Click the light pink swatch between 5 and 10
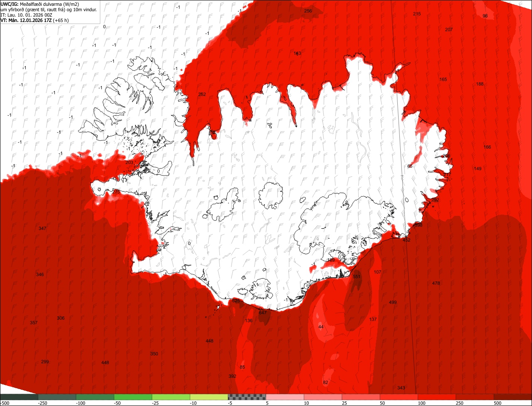The image size is (532, 406). point(285,397)
